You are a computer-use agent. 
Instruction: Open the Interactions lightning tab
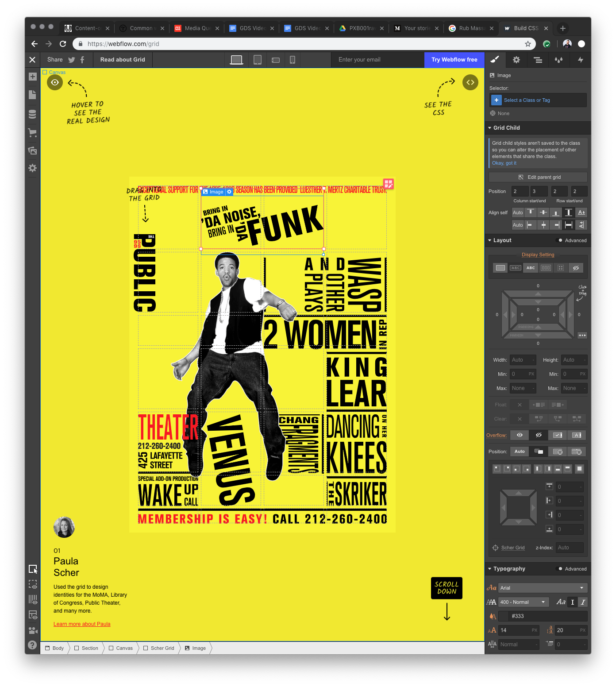click(x=580, y=59)
